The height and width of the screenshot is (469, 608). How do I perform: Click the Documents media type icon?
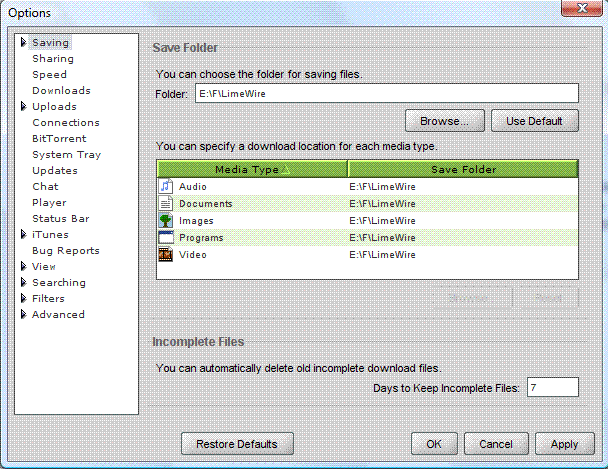[166, 204]
